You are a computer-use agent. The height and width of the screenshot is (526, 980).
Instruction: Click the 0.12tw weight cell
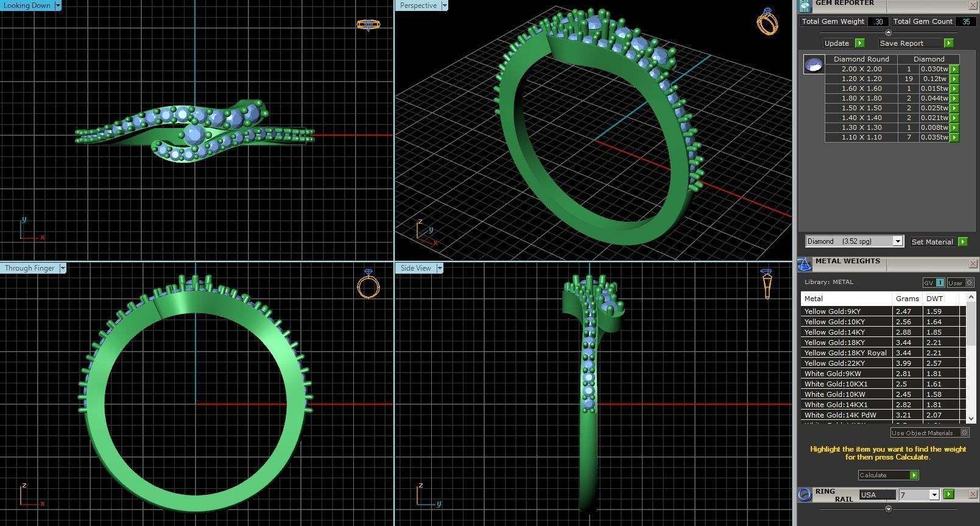pyautogui.click(x=934, y=79)
